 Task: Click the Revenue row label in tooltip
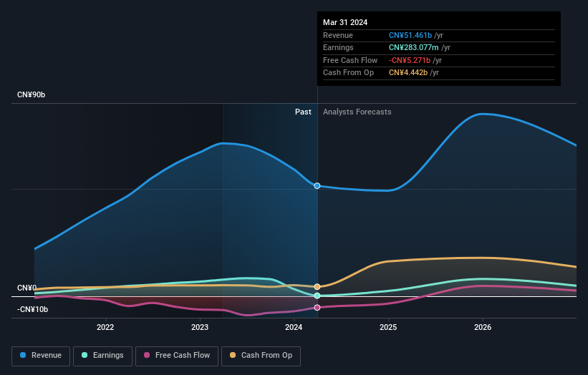338,35
